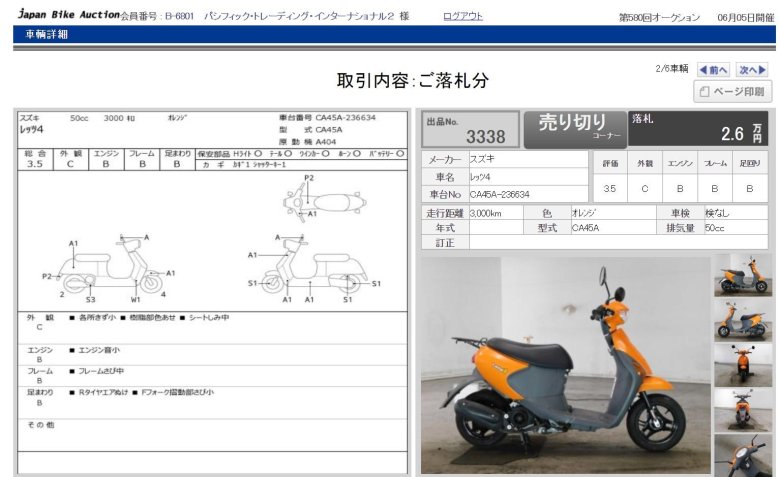
Task: Click the ログアウト logout link
Action: click(462, 17)
